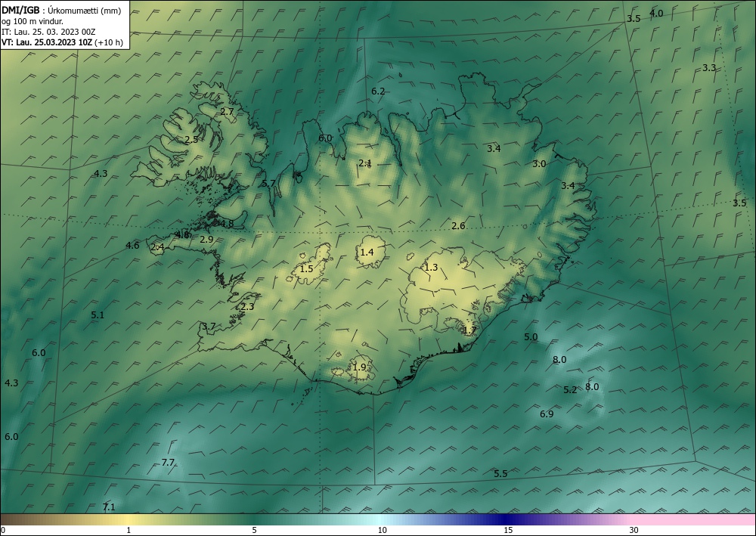This screenshot has width=756, height=536.
Task: Click the '5' tick on the color scale
Action: point(254,531)
